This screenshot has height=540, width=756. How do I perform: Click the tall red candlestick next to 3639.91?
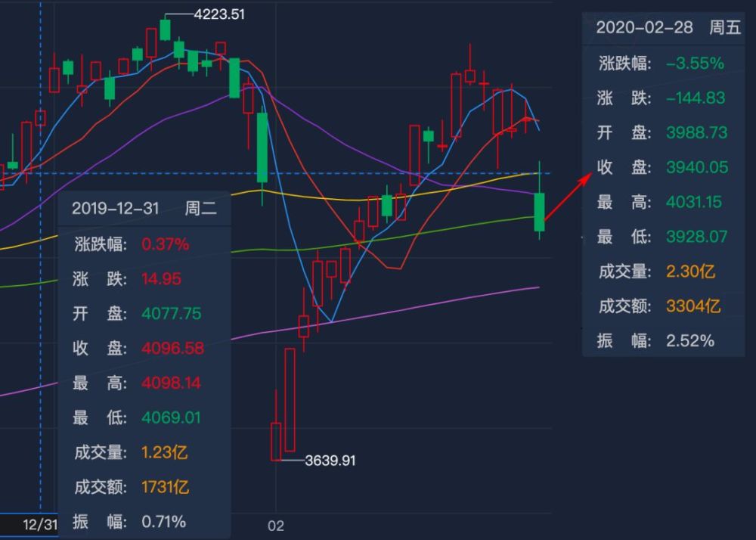(x=290, y=399)
